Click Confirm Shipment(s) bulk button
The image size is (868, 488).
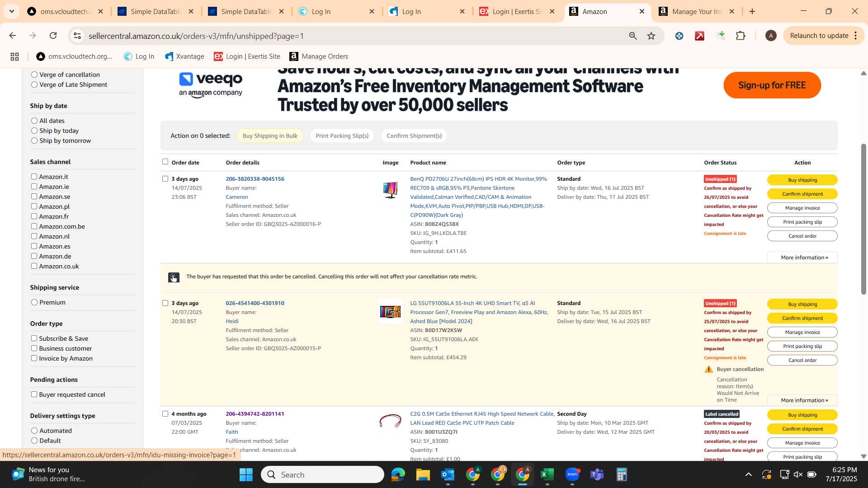pos(414,136)
